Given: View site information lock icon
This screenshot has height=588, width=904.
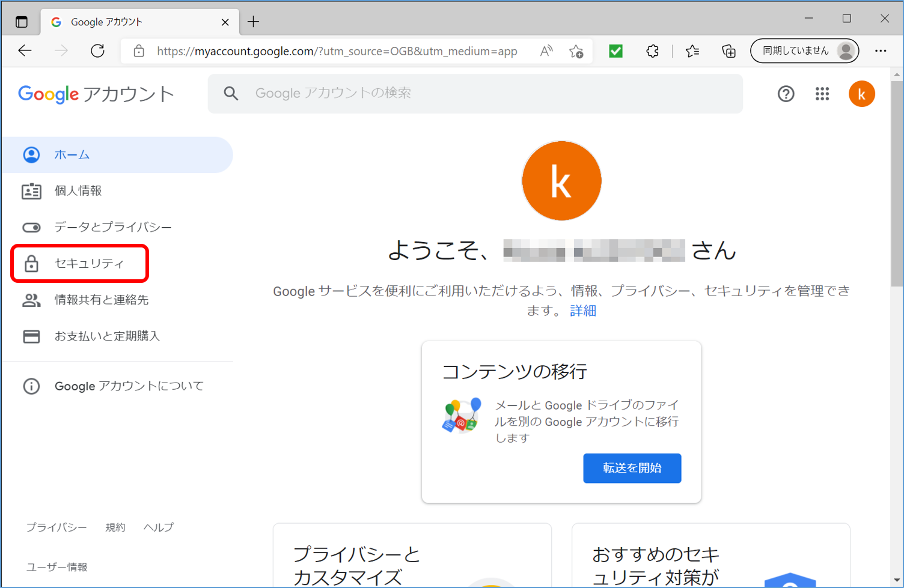Looking at the screenshot, I should click(x=139, y=51).
